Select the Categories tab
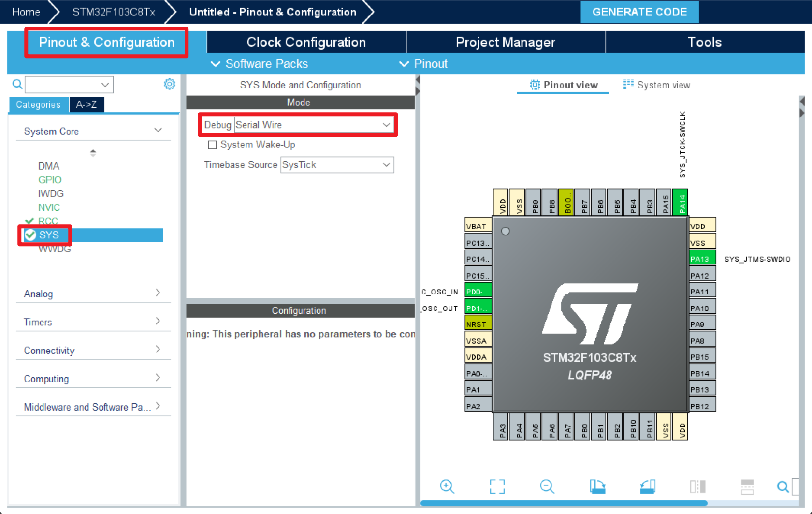 [39, 104]
